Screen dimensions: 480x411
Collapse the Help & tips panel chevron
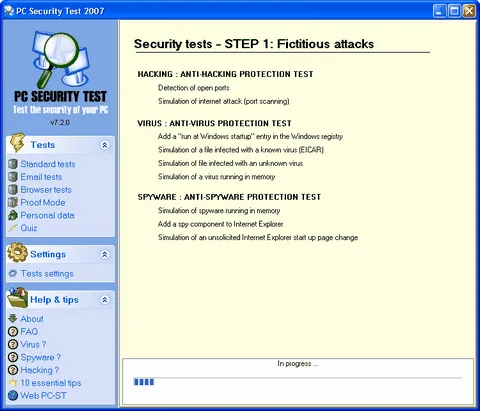coord(105,300)
